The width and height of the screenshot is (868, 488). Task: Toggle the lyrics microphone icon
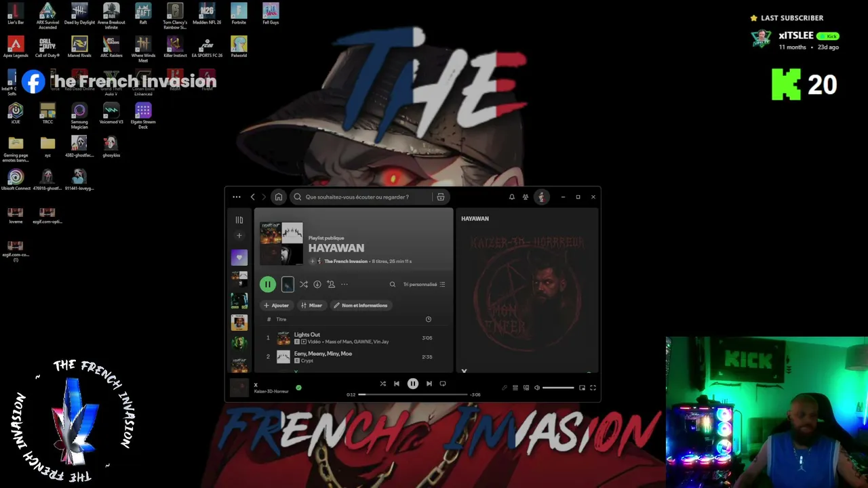505,388
